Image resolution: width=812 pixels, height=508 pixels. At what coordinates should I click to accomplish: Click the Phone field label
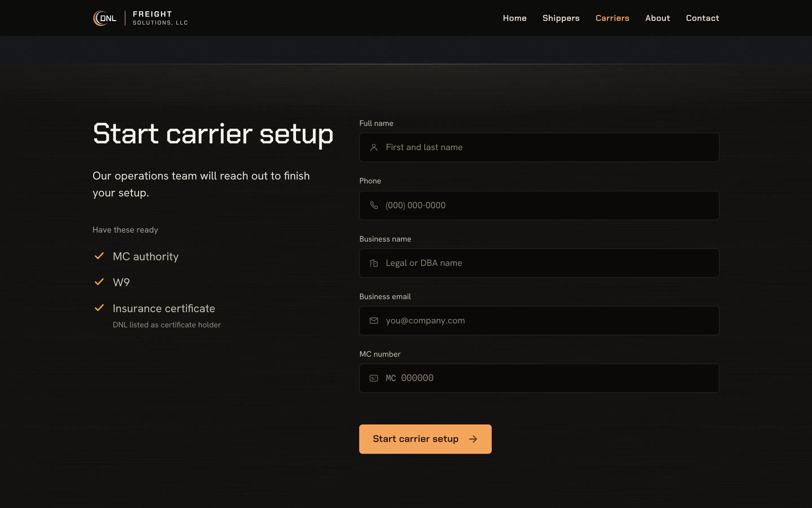[x=370, y=181]
